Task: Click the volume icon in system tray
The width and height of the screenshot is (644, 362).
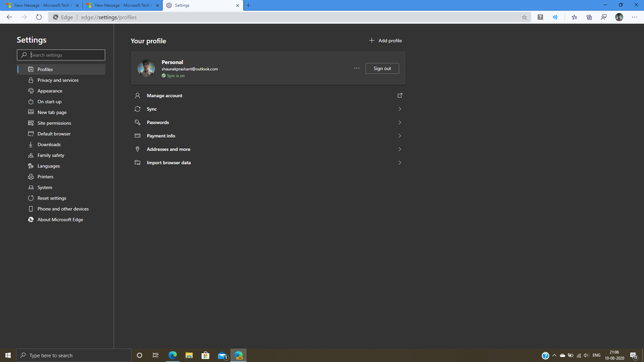Action: pyautogui.click(x=586, y=356)
